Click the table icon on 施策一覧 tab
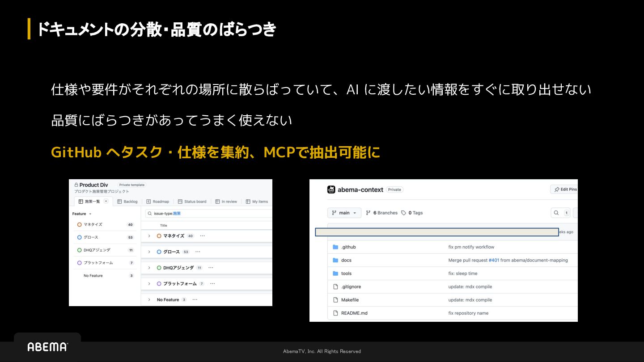 click(x=81, y=202)
